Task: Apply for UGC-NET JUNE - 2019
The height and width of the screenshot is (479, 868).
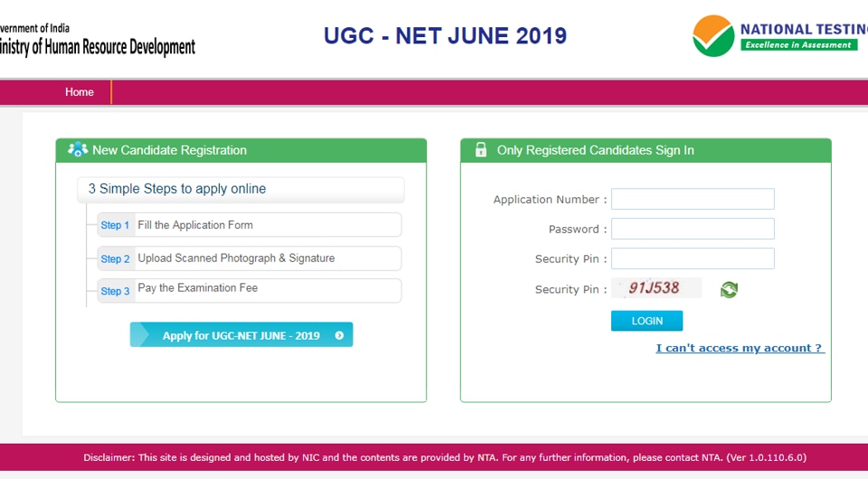Action: [241, 334]
